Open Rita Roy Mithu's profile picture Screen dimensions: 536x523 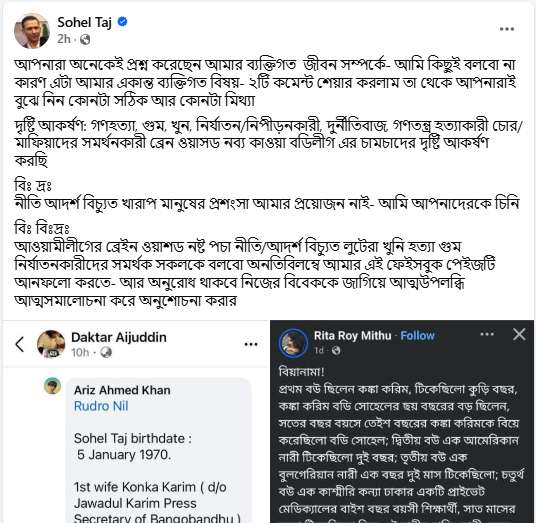(x=293, y=343)
